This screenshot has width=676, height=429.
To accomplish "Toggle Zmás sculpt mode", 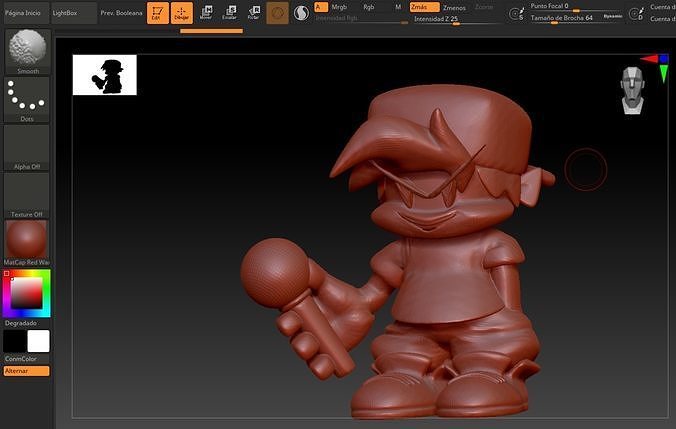I will pyautogui.click(x=425, y=7).
